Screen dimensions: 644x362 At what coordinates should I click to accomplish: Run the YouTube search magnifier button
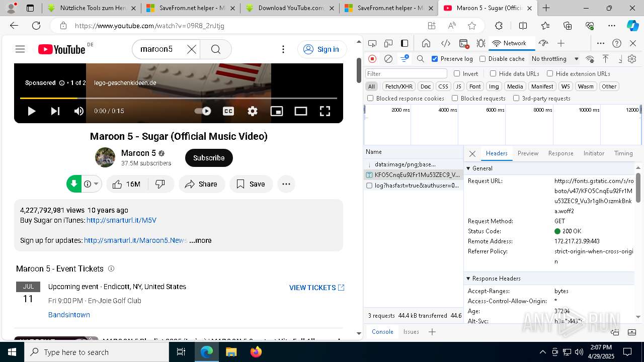point(216,49)
